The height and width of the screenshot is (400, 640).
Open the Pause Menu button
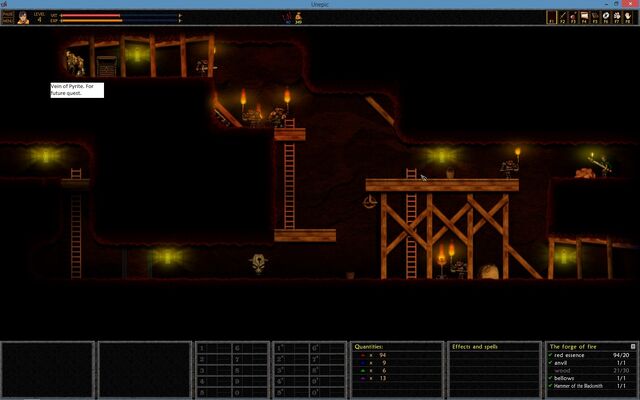click(x=8, y=17)
